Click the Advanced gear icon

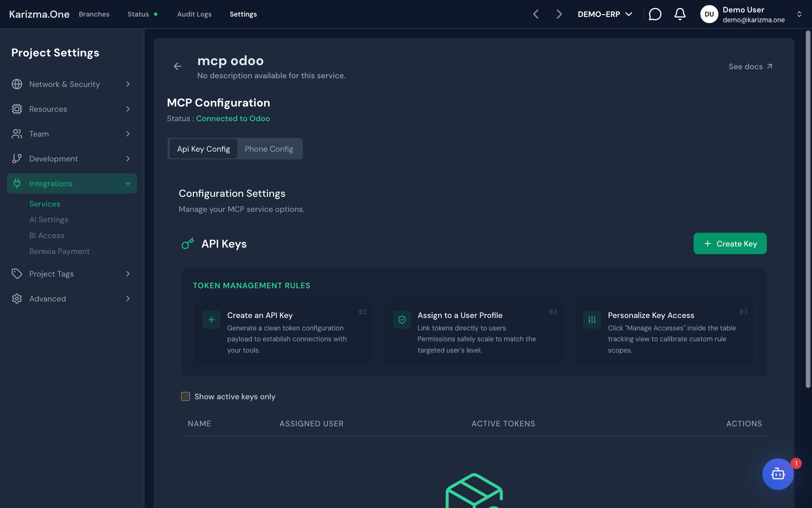coord(17,299)
